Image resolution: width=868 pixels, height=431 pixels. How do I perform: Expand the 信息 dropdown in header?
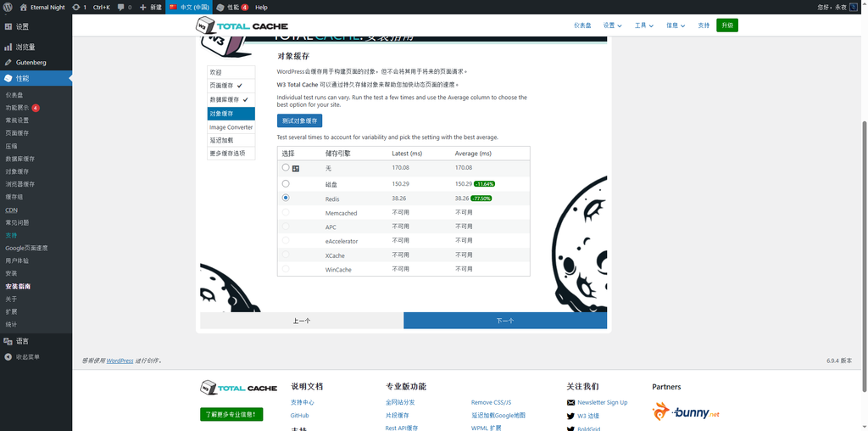[x=676, y=25]
